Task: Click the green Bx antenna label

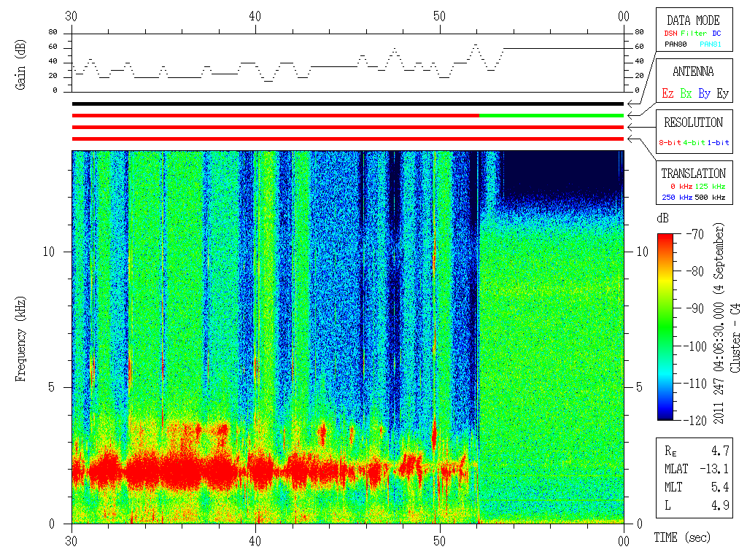Action: 686,93
